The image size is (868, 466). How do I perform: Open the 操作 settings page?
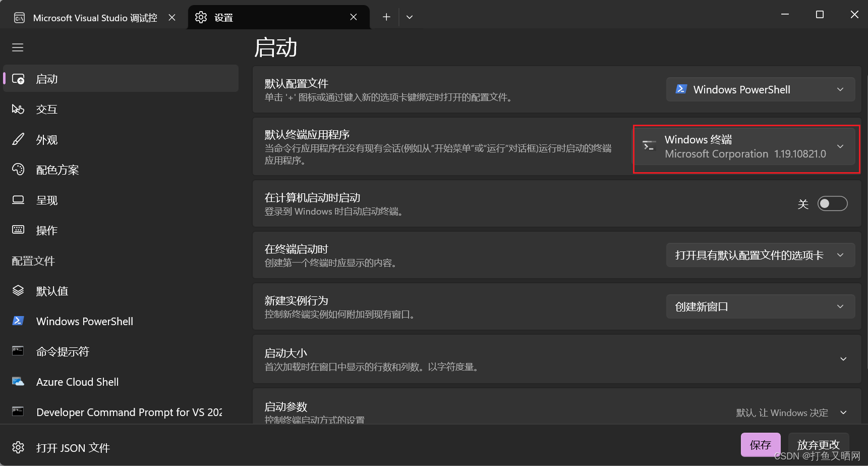121,230
